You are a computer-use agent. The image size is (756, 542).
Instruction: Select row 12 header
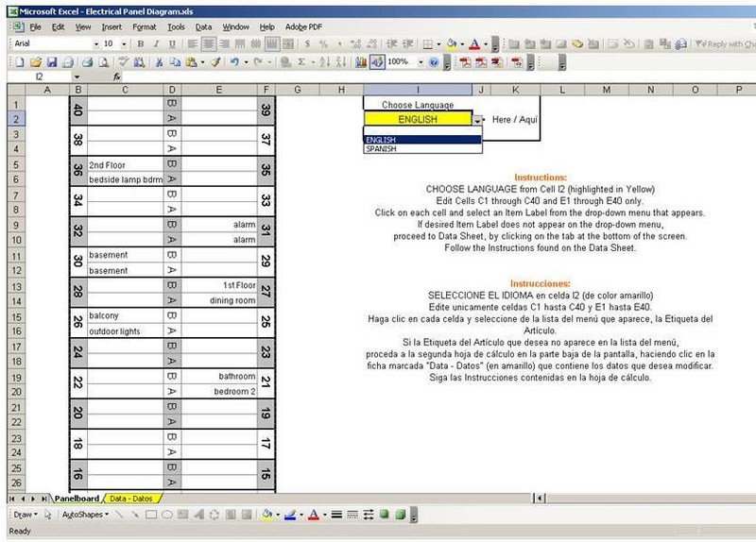tap(16, 271)
